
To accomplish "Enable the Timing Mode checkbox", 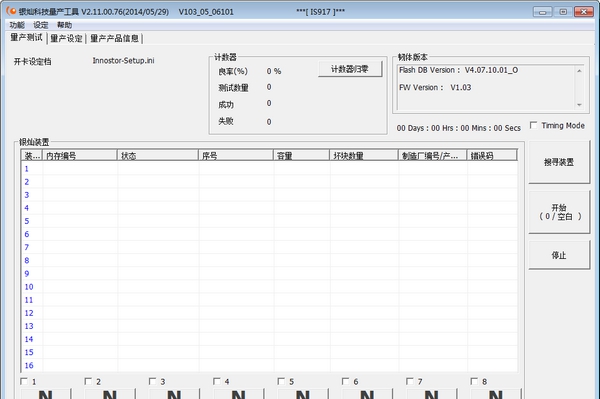I will click(x=533, y=125).
